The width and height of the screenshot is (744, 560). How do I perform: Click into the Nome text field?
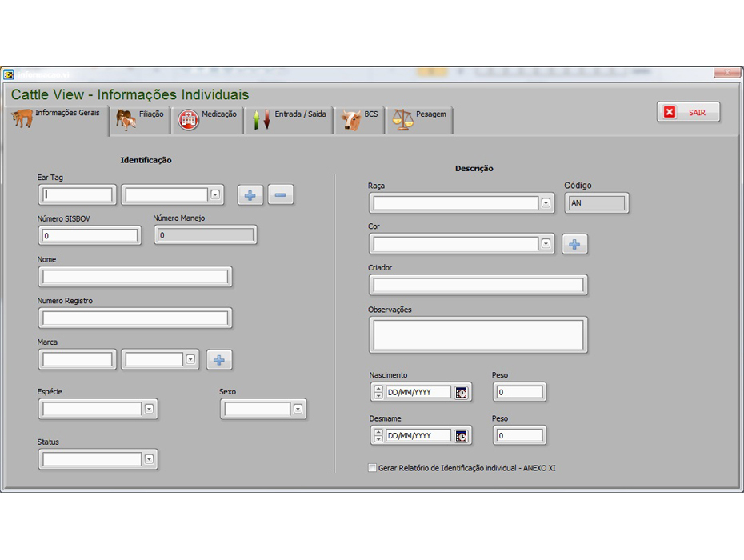point(135,277)
